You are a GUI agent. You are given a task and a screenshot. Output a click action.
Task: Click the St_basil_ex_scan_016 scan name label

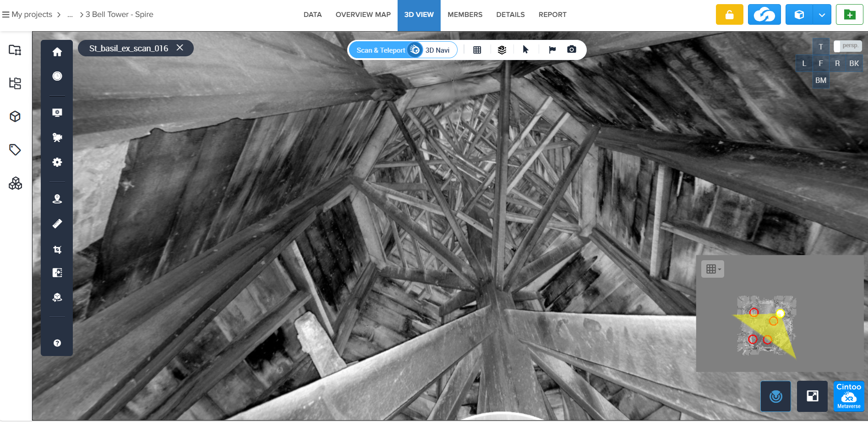(129, 48)
